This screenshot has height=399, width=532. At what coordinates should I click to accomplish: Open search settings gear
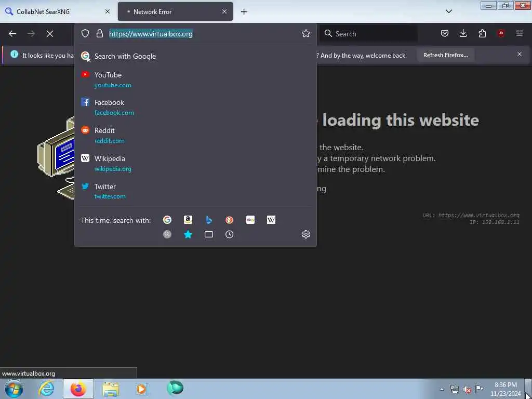[x=306, y=234]
